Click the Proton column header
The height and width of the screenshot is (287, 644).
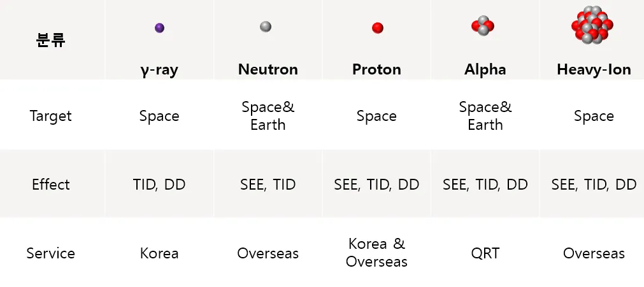coord(376,69)
